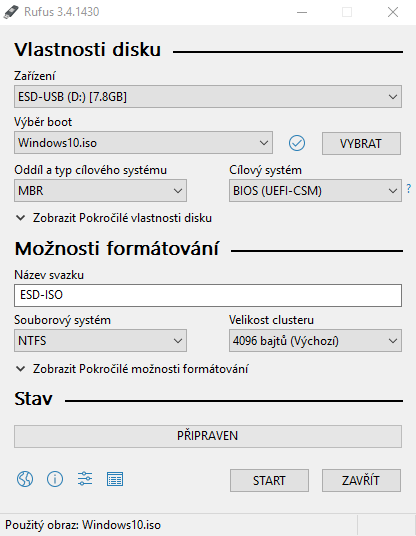This screenshot has height=536, width=416.
Task: Click the Rufus USB drive title icon
Action: 11,12
